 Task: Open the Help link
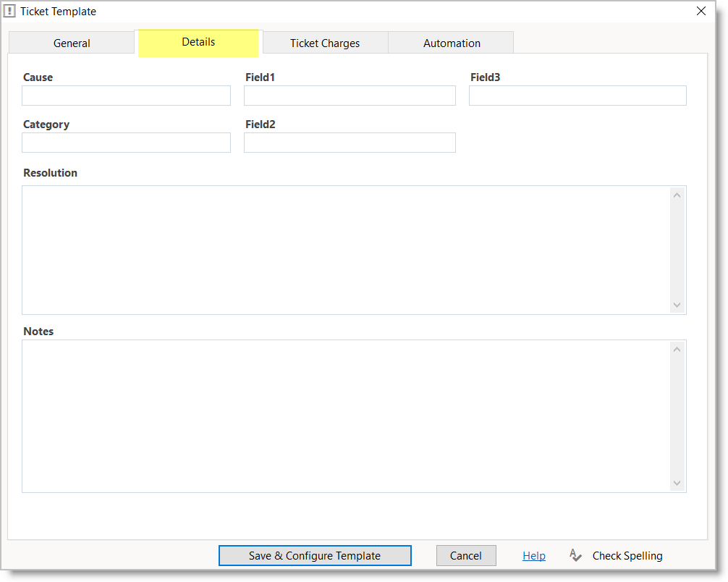click(534, 555)
